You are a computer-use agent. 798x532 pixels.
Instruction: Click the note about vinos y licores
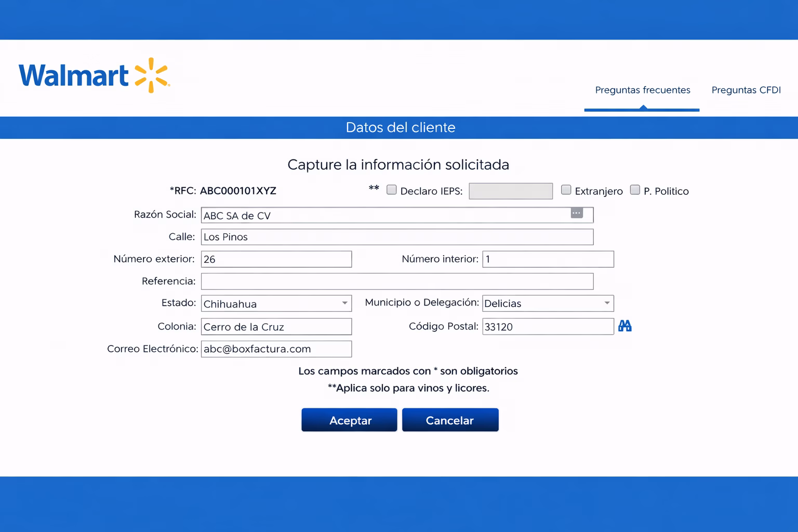(x=408, y=388)
